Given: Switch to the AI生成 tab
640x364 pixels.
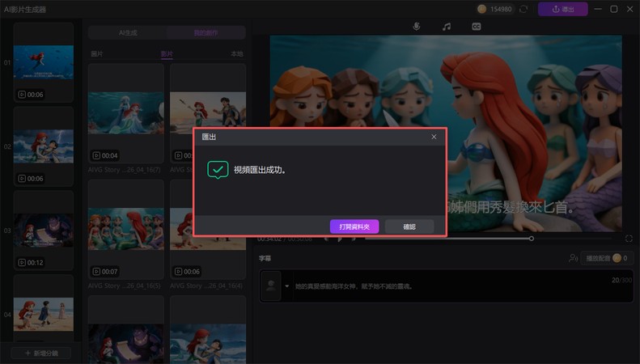Looking at the screenshot, I should click(x=128, y=32).
